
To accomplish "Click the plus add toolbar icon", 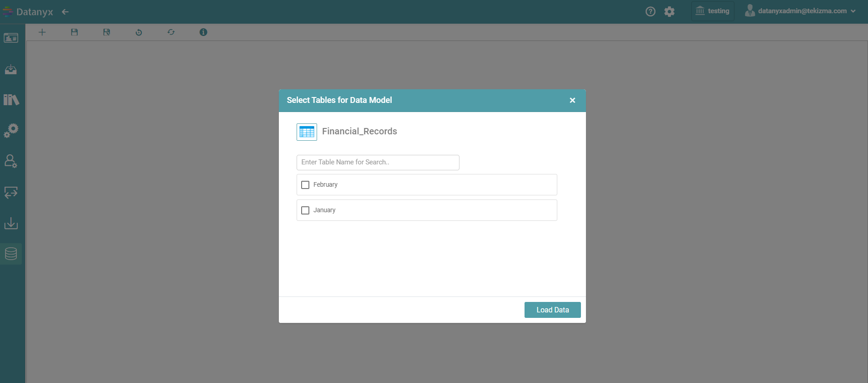I will click(42, 32).
